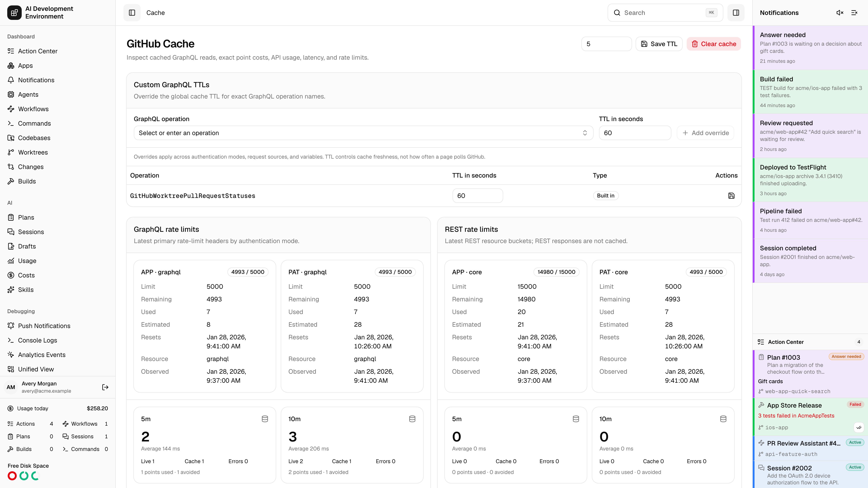The width and height of the screenshot is (868, 488).
Task: Click the APP · core 14980 / 15000 badge
Action: click(x=556, y=272)
